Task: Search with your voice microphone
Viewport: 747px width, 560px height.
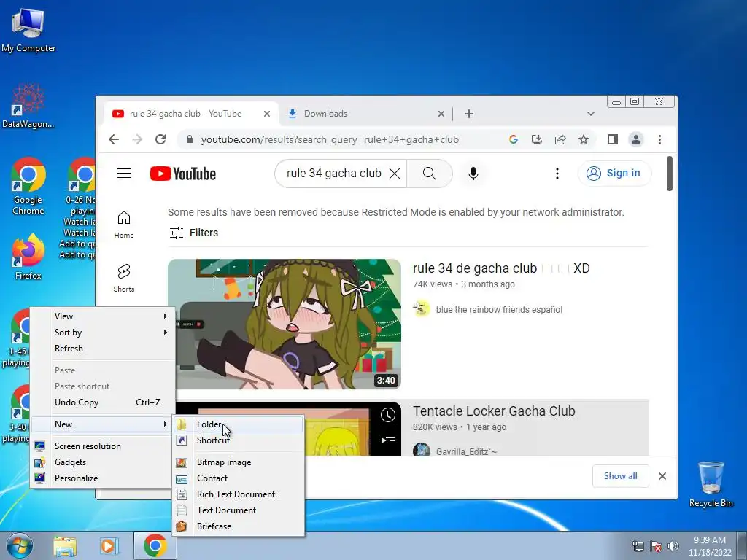Action: (x=473, y=174)
